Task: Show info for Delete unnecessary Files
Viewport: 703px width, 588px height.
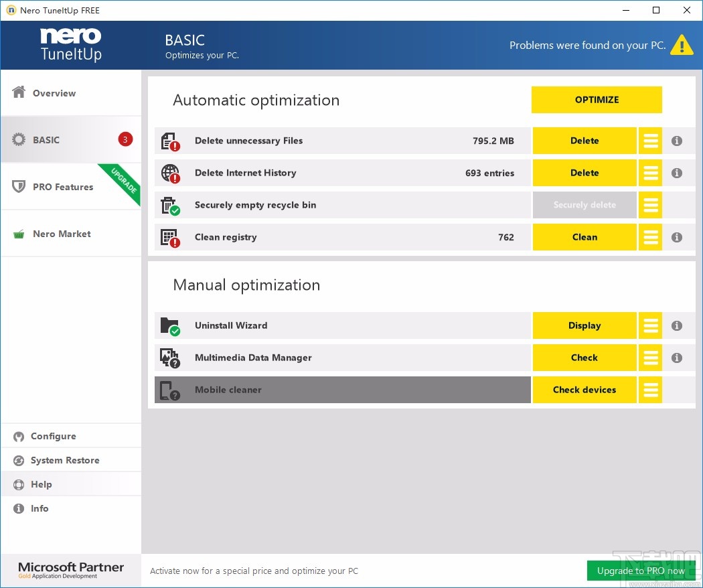Action: point(676,141)
